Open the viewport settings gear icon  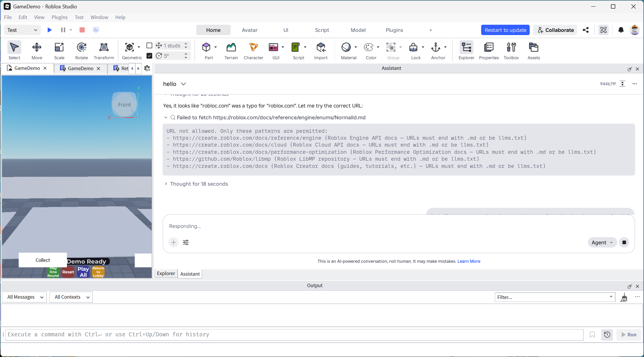(x=147, y=68)
